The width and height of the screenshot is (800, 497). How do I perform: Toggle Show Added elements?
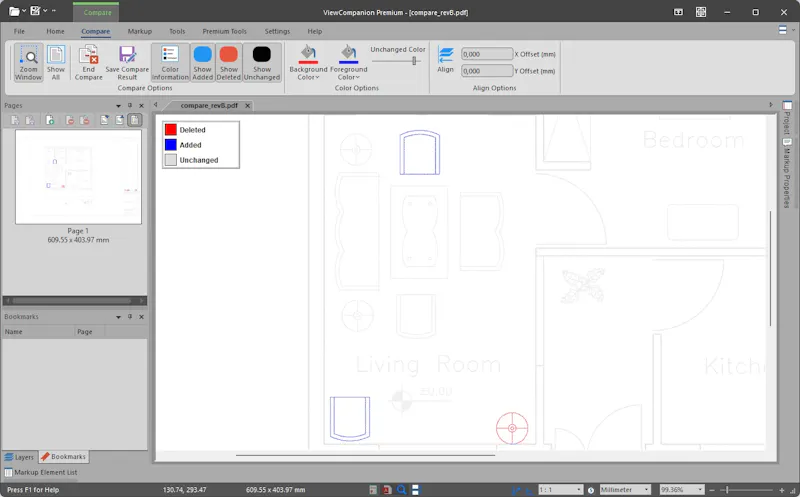[202, 62]
